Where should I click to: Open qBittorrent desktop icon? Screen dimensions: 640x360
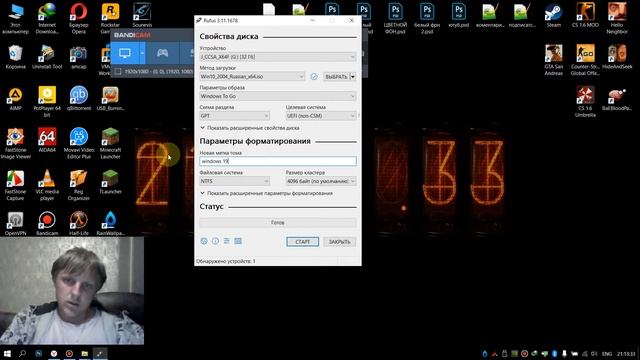[x=78, y=98]
